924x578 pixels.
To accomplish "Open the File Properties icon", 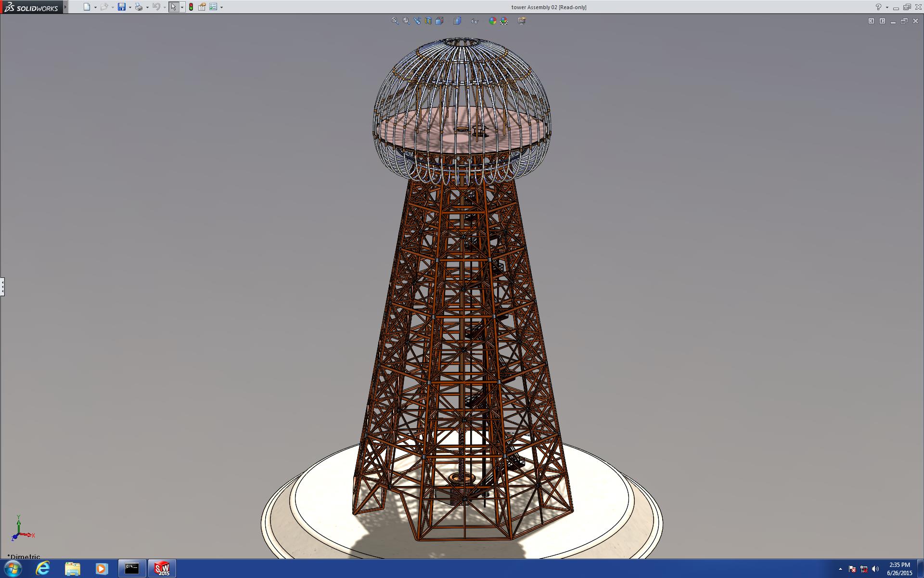I will (202, 7).
